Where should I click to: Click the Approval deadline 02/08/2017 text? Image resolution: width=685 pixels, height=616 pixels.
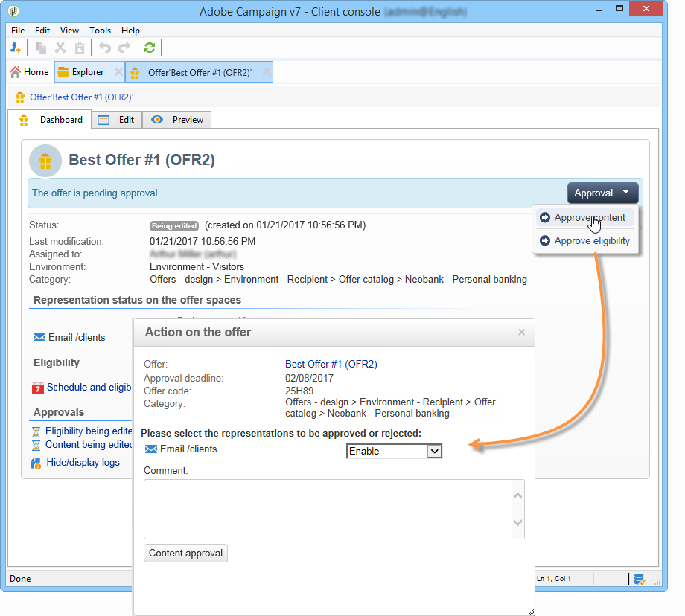click(309, 378)
